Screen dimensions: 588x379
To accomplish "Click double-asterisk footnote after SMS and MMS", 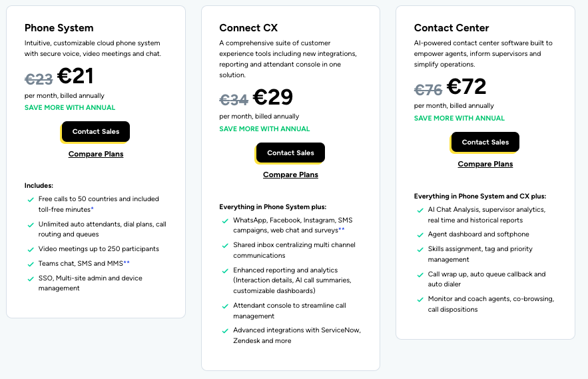I will pos(127,263).
